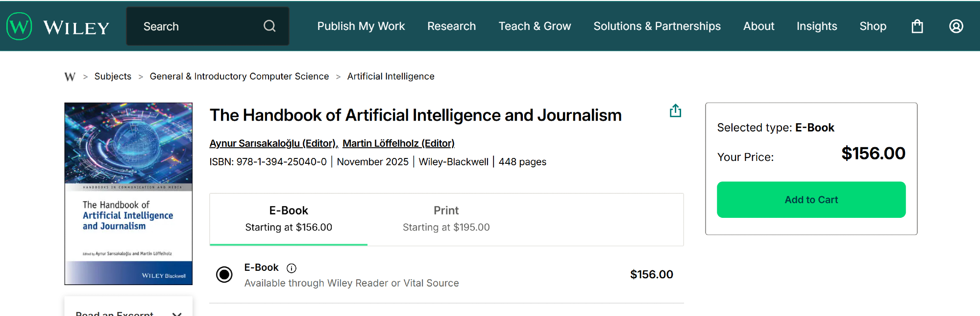Viewport: 980px width, 316px height.
Task: Open the user account icon
Action: [x=956, y=26]
